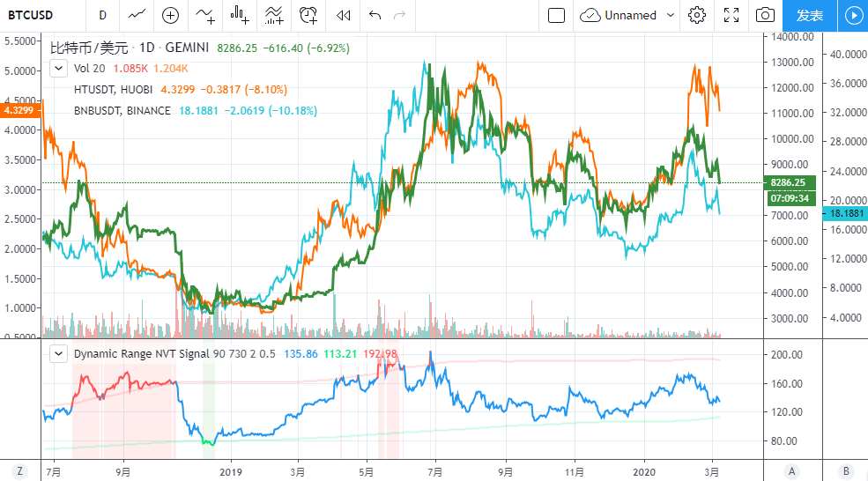Viewport: 868px width, 481px height.
Task: Open financials bar chart icon
Action: point(240,16)
